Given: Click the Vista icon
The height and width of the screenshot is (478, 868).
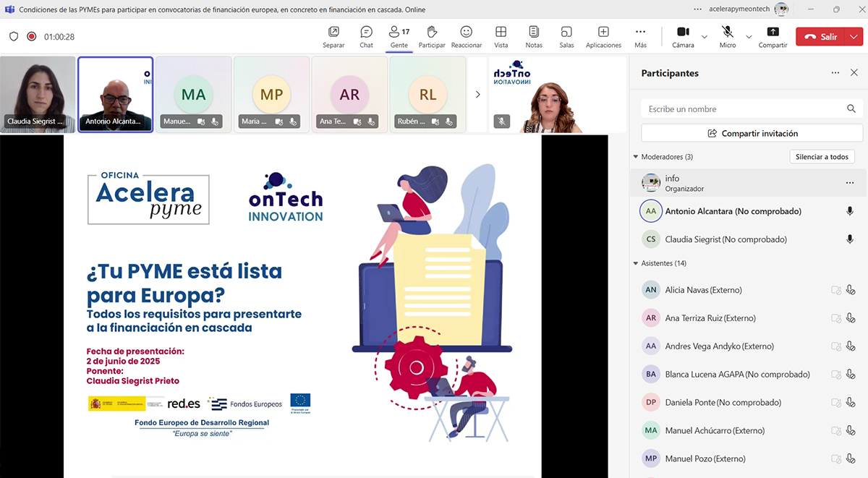Looking at the screenshot, I should (x=501, y=35).
